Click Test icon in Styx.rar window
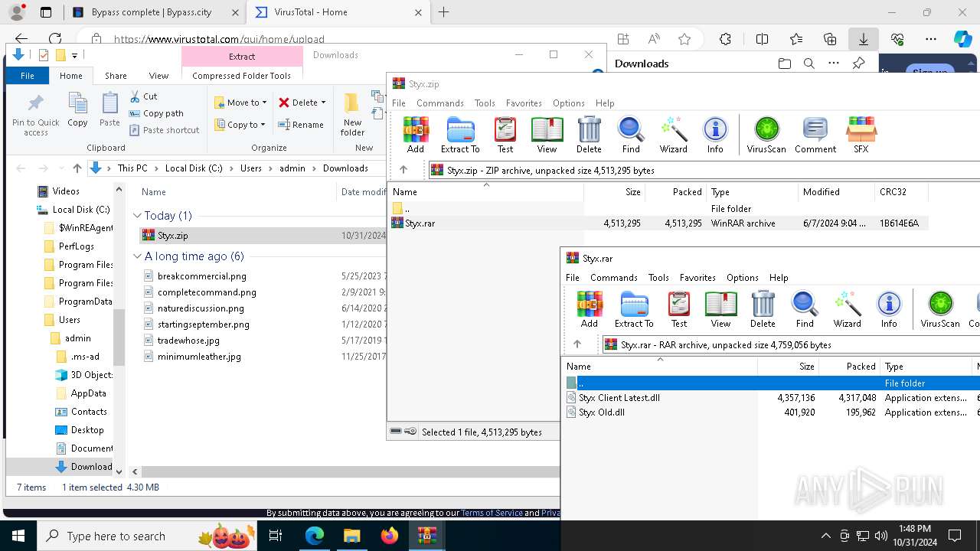The height and width of the screenshot is (551, 980). pos(679,310)
